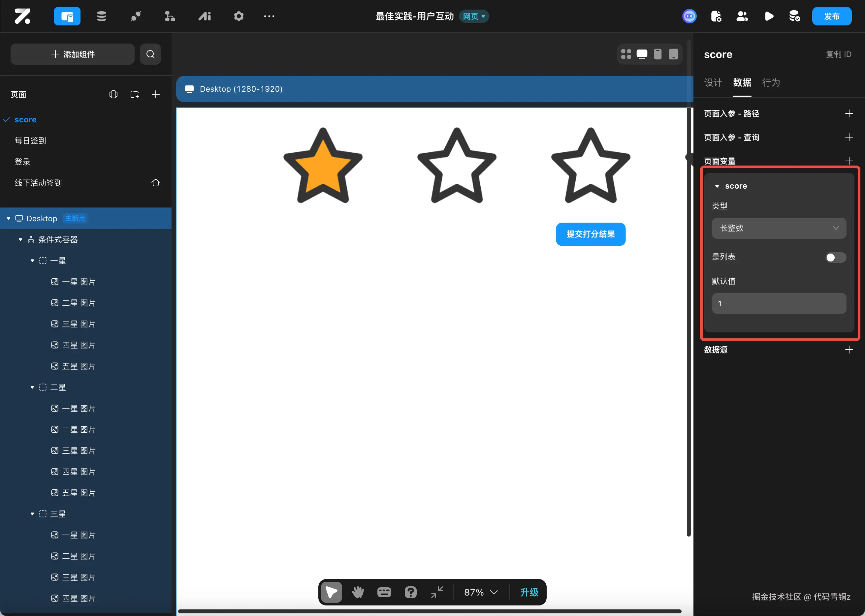The height and width of the screenshot is (616, 865).
Task: Switch to the 行为 tab
Action: click(771, 83)
